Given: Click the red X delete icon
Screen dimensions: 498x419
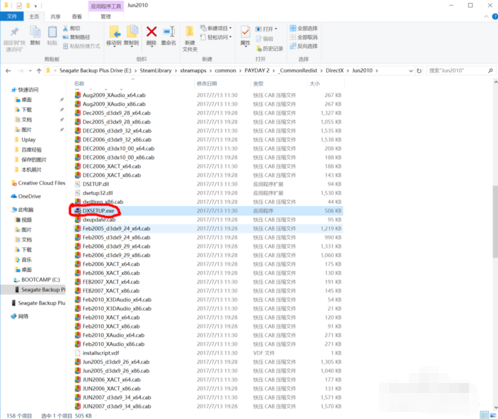Looking at the screenshot, I should coord(151,32).
